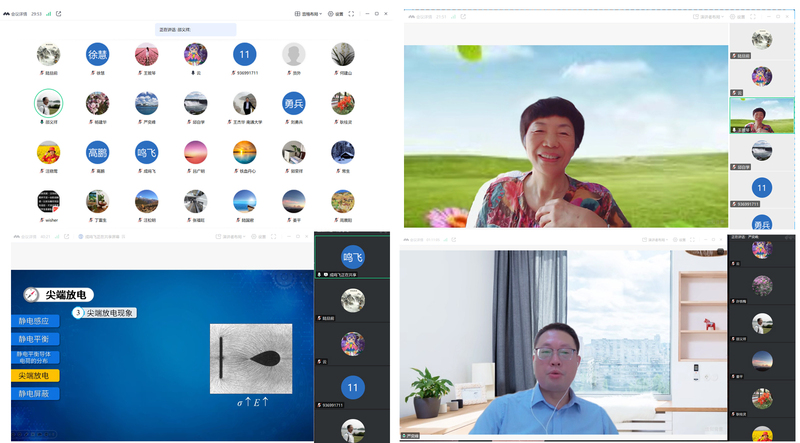Screen dimensions: 800x443
Task: Open settings in woman's video window
Action: pyautogui.click(x=737, y=17)
